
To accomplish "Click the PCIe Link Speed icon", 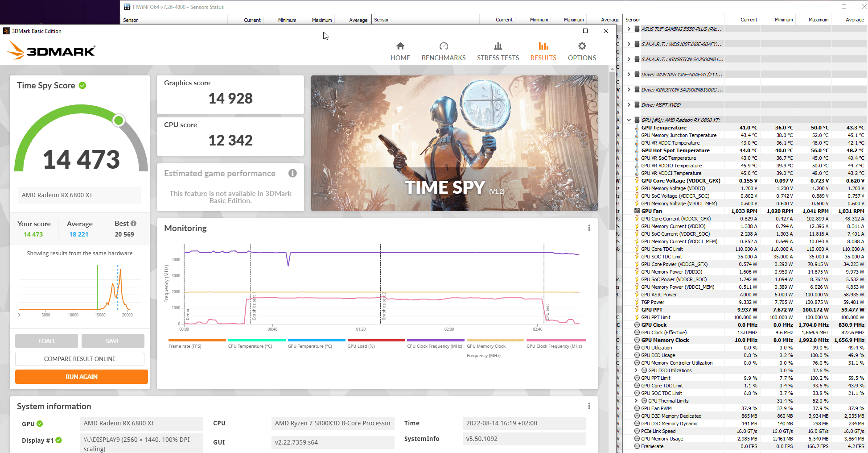I will 637,431.
